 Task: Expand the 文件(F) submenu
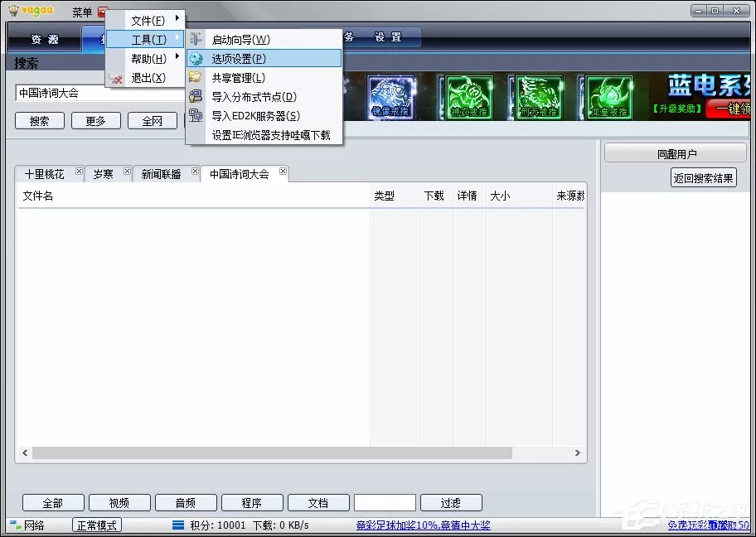145,20
